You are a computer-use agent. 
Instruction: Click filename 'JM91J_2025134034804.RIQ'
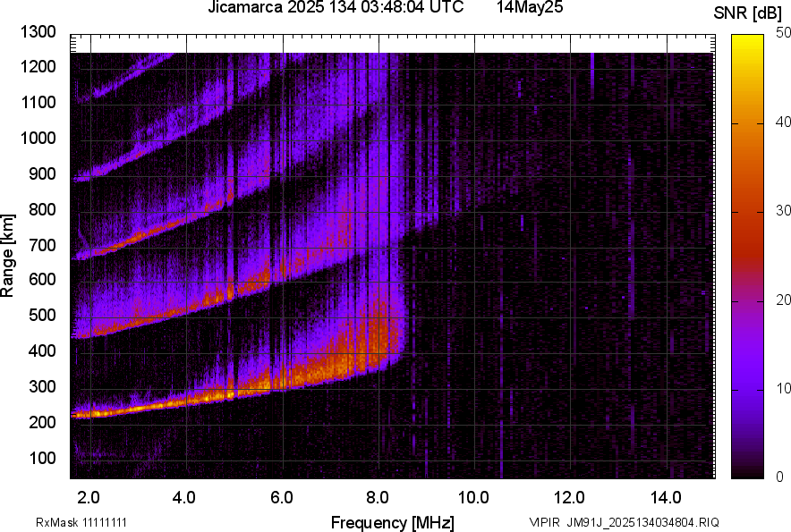click(x=643, y=522)
